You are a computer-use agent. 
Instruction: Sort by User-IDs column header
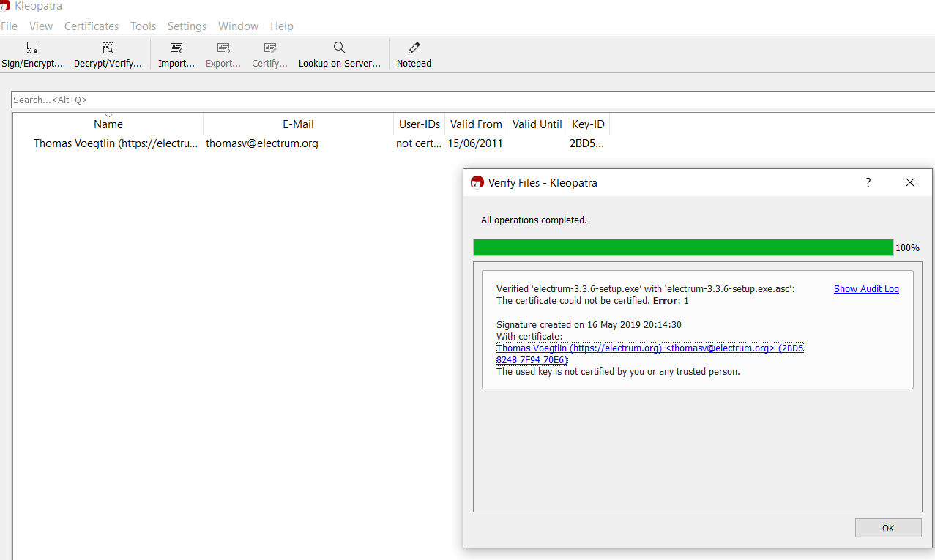[x=420, y=124]
